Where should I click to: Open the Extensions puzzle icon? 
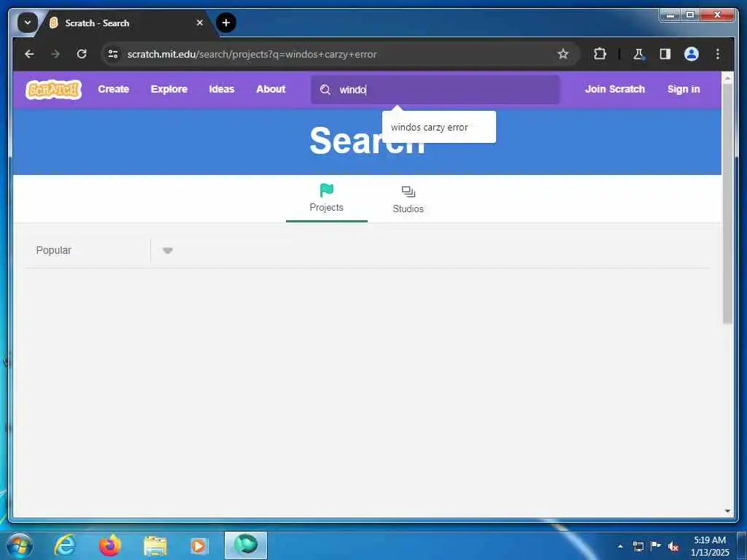pyautogui.click(x=600, y=54)
